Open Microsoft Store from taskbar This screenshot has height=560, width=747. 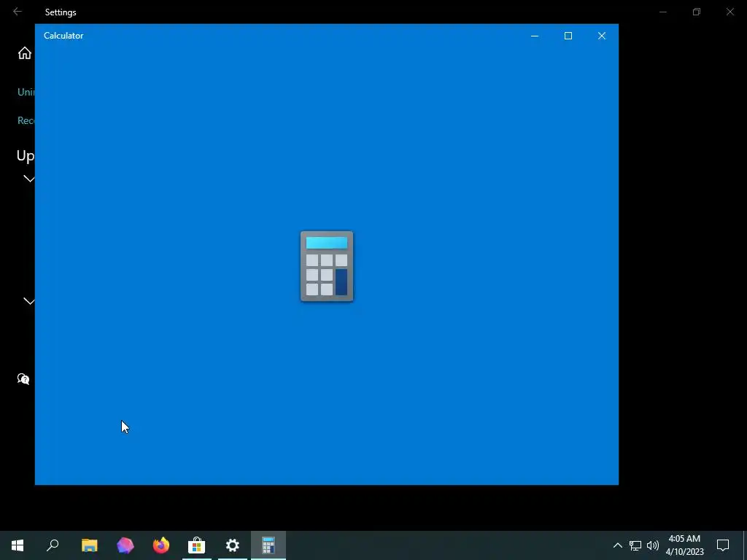point(197,545)
